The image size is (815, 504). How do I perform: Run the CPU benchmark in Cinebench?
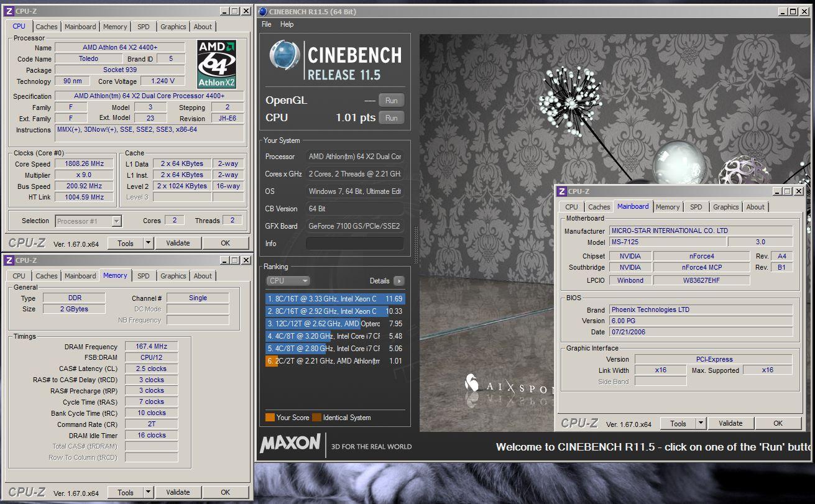pyautogui.click(x=392, y=117)
